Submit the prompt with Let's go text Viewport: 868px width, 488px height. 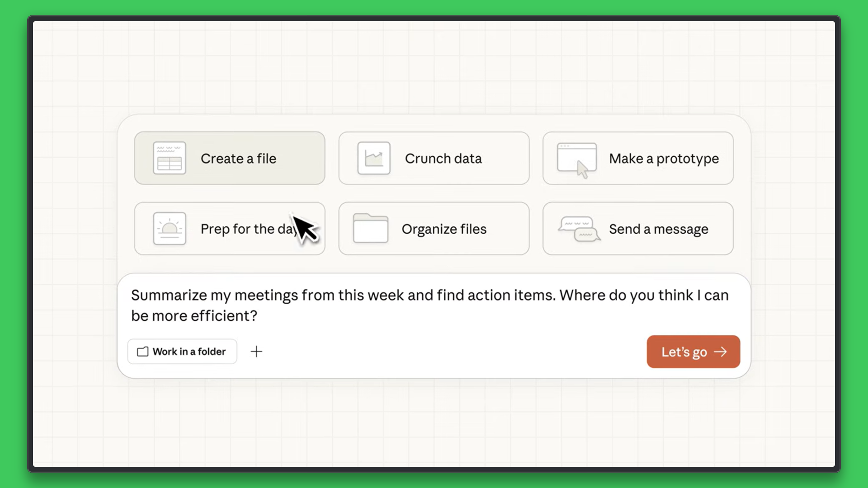tap(684, 352)
